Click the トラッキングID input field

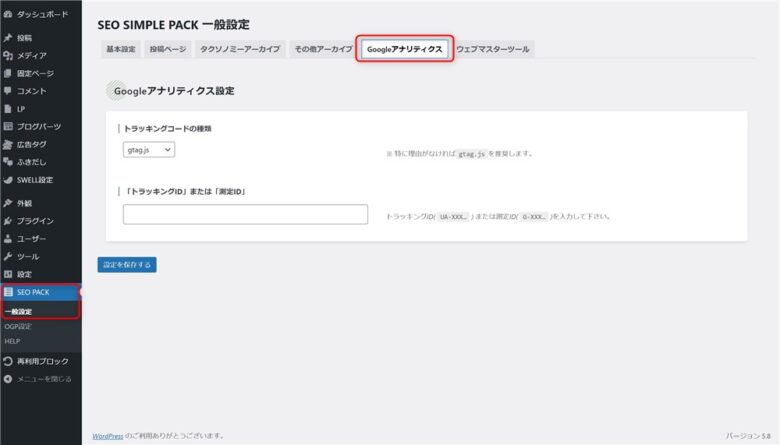click(x=245, y=214)
